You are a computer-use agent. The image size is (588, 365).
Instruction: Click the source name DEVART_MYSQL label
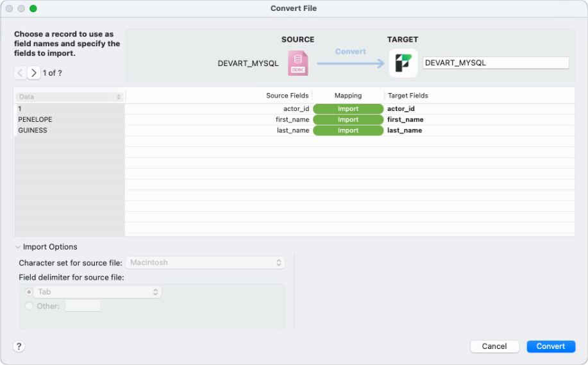(x=248, y=64)
